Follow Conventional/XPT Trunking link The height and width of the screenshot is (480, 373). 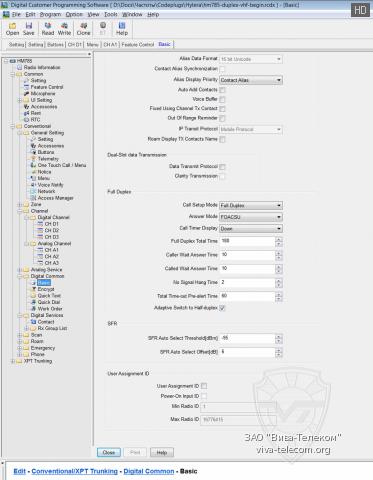(75, 471)
